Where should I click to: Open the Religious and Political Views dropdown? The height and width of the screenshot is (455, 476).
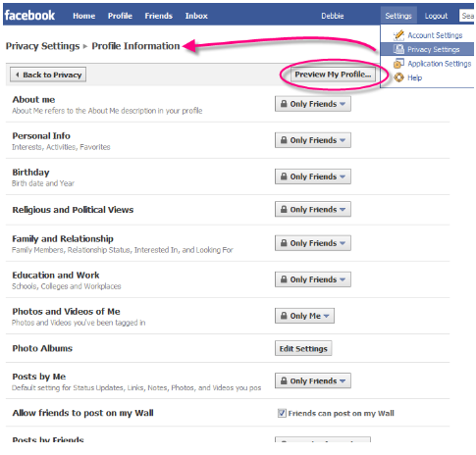[313, 209]
